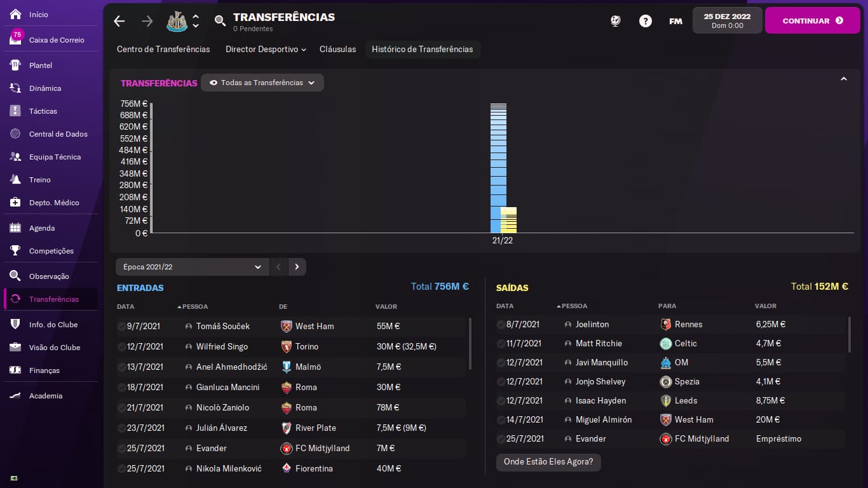Open Época 2021/22 season dropdown
The height and width of the screenshot is (488, 868).
point(192,267)
